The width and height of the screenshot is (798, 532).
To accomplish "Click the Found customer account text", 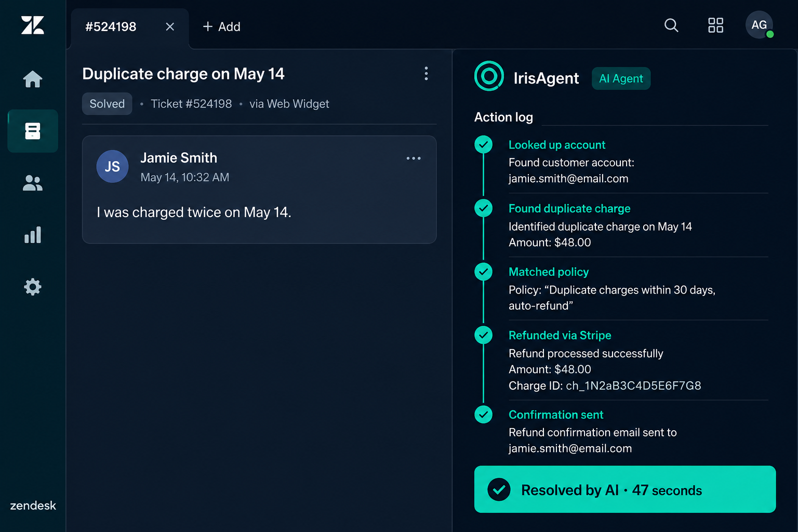I will [571, 163].
